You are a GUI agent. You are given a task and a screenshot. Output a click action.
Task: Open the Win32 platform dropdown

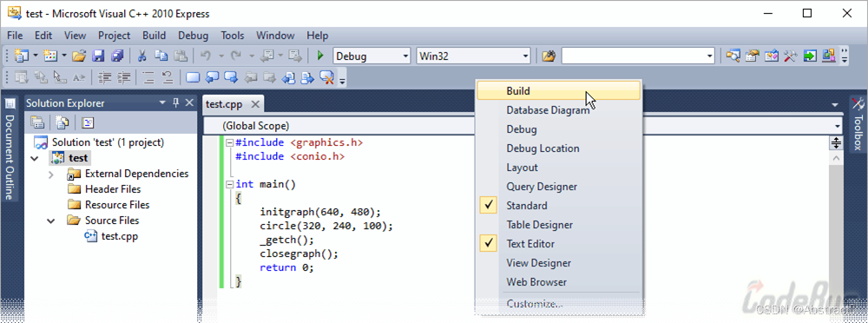(x=473, y=56)
